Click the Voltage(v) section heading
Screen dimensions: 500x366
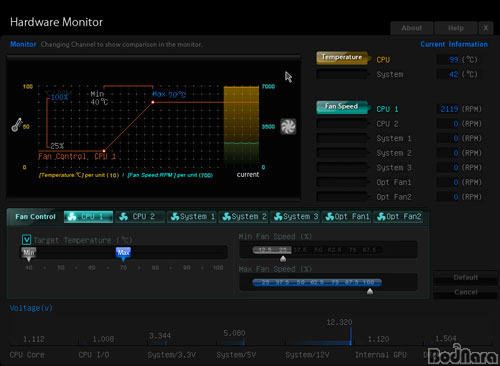(31, 308)
